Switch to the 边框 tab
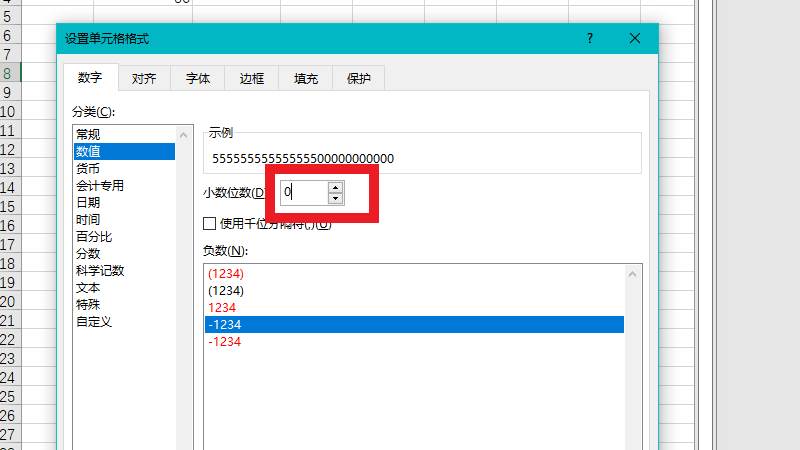 [251, 79]
